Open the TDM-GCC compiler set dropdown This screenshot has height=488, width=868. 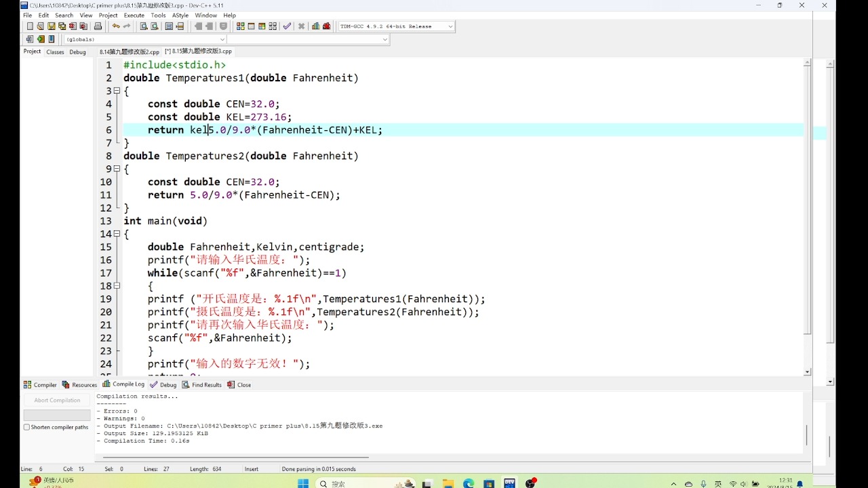click(x=397, y=26)
